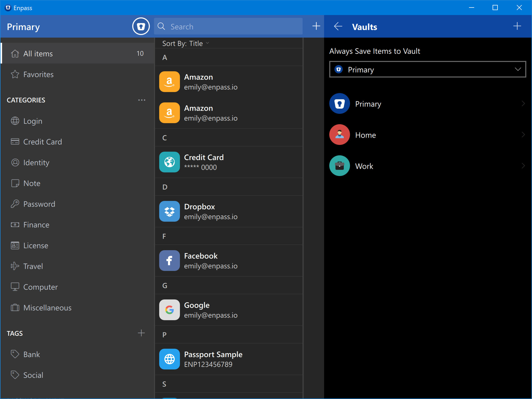
Task: Click the Credit Card item globe icon
Action: click(170, 162)
